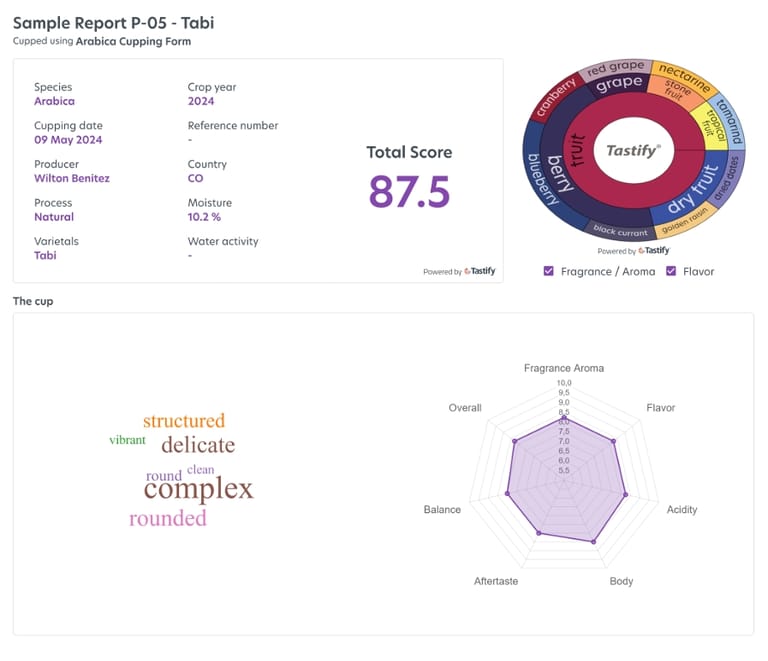The image size is (768, 661).
Task: Click the Acidity axis label on the radar chart
Action: tap(682, 510)
